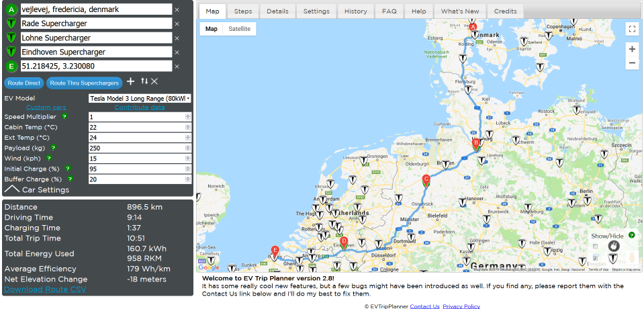
Task: Switch map to Satellite view
Action: coord(240,29)
